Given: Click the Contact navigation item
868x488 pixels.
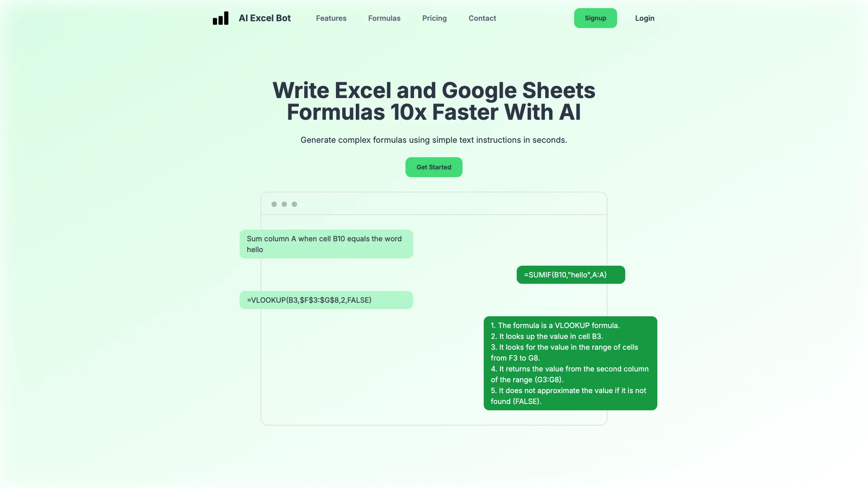Looking at the screenshot, I should point(481,18).
